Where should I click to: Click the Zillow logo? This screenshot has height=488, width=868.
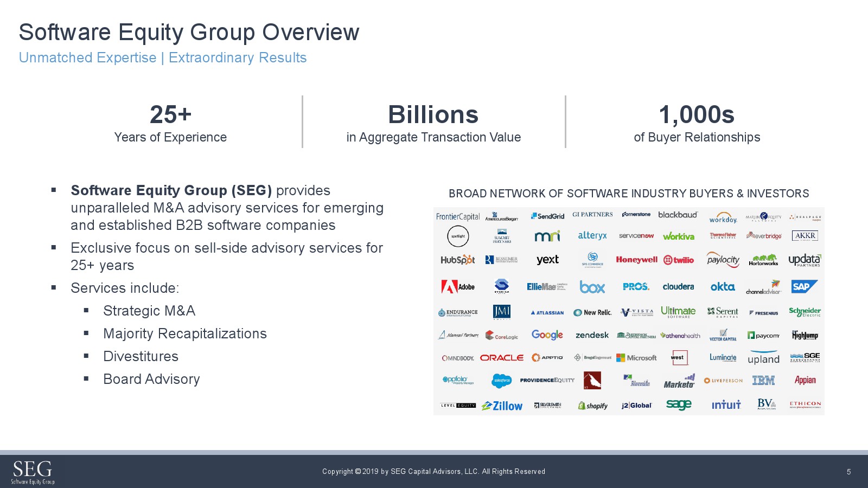502,406
